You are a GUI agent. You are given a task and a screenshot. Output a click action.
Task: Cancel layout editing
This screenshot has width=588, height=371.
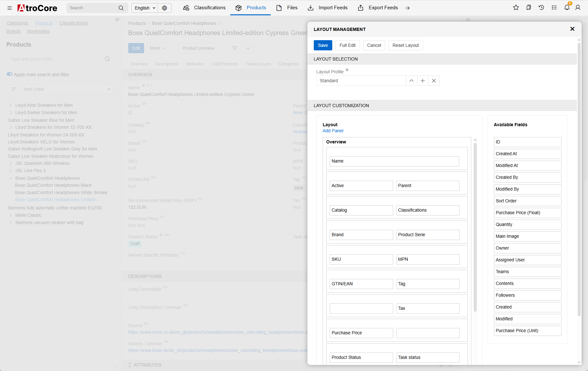pyautogui.click(x=374, y=45)
